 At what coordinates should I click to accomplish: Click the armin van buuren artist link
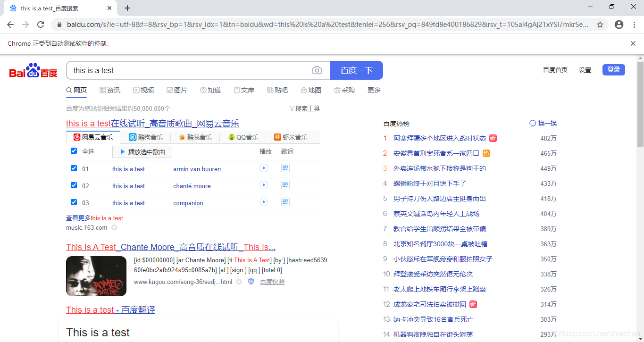pyautogui.click(x=197, y=169)
